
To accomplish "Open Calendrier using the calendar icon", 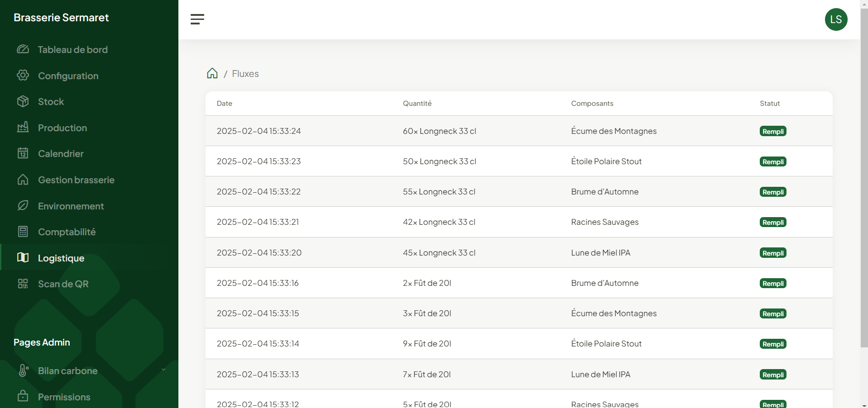I will 23,153.
